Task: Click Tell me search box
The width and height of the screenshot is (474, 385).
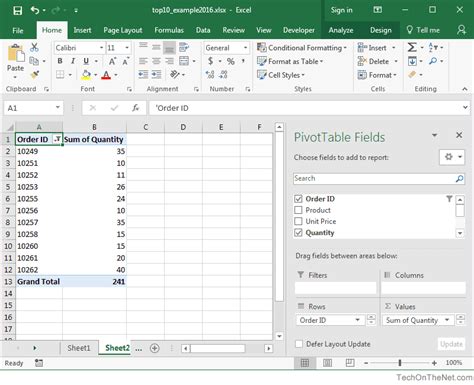Action: pyautogui.click(x=423, y=30)
